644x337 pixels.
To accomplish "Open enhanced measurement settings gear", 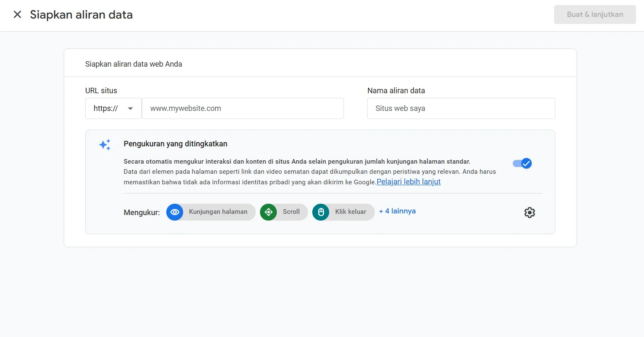I will pos(530,213).
